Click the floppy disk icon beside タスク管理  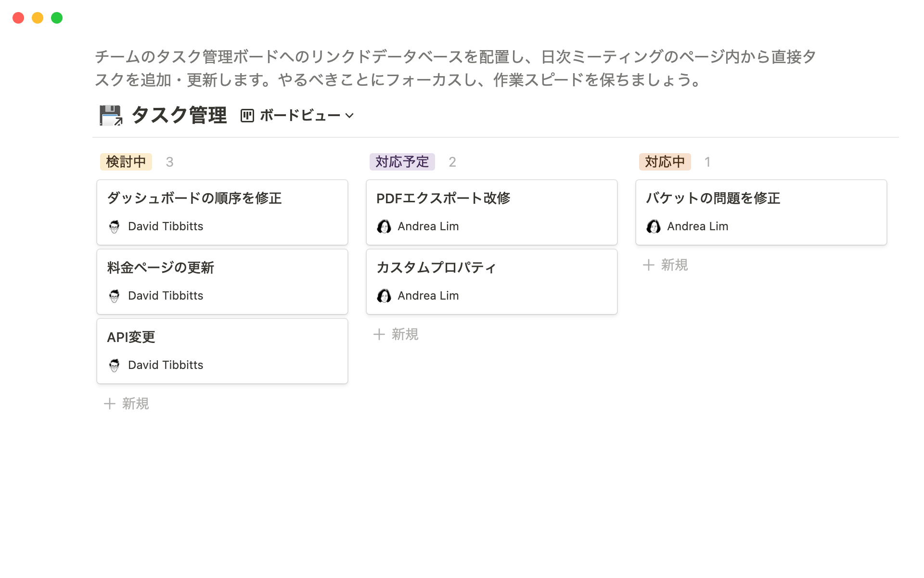pyautogui.click(x=111, y=116)
